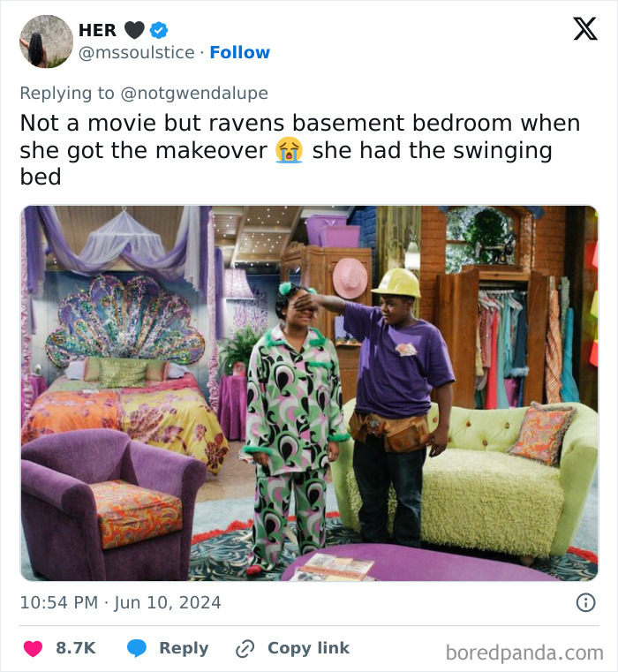Open the bedroom makeover photo

(x=309, y=393)
